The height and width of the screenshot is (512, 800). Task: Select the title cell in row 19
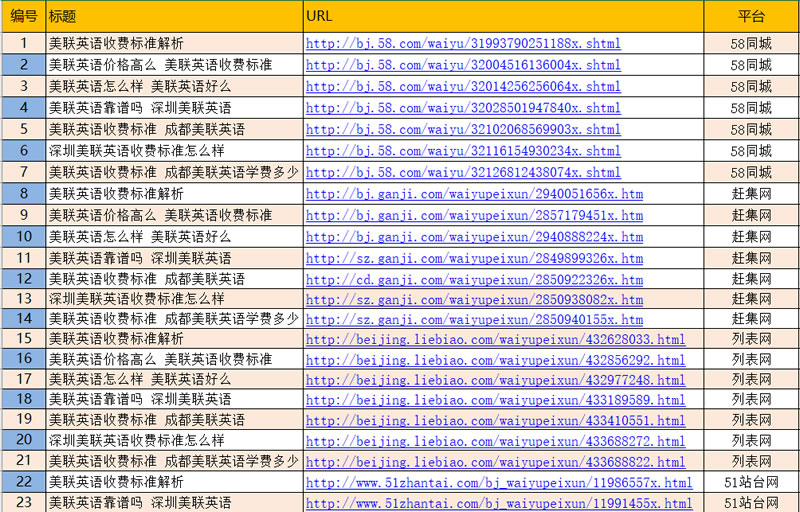point(174,419)
